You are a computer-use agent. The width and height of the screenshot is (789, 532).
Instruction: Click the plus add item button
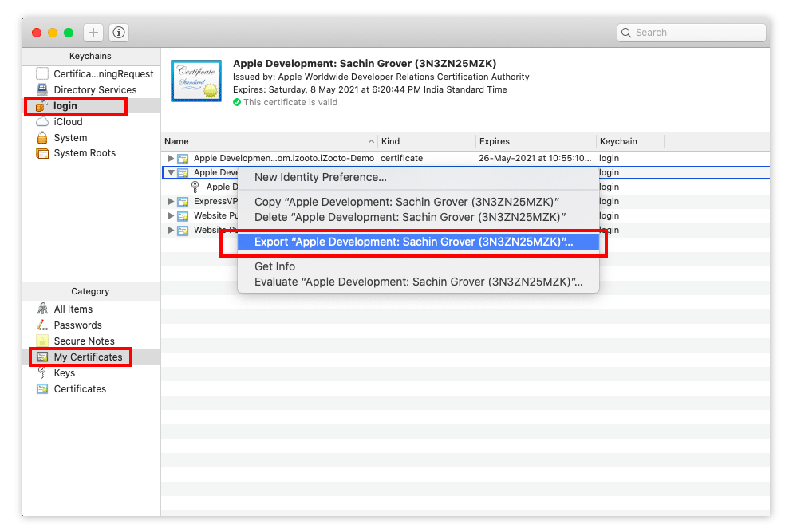tap(93, 33)
